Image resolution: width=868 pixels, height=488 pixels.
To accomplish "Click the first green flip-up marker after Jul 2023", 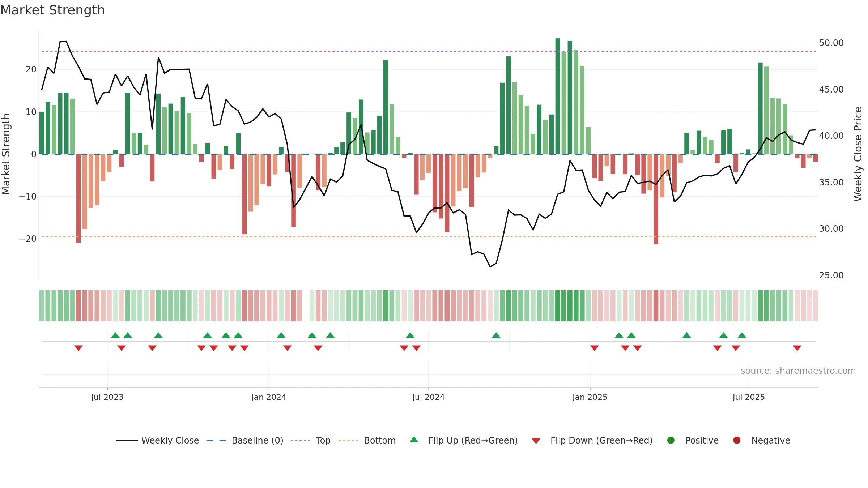I will click(115, 335).
